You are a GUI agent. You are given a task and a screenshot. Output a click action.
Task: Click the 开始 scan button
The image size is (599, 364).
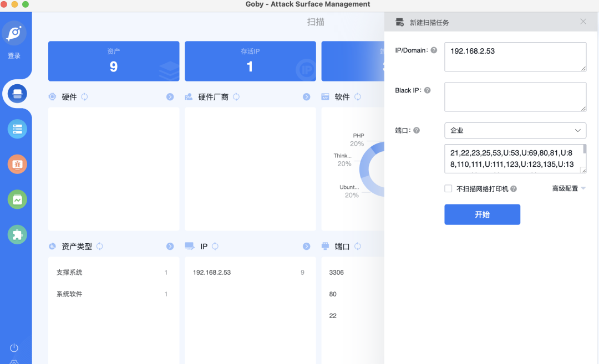482,214
